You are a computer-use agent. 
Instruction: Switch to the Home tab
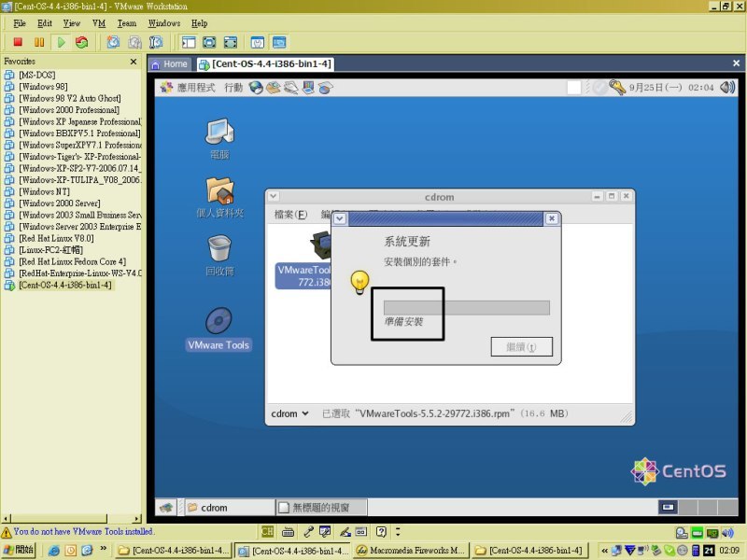[x=170, y=64]
